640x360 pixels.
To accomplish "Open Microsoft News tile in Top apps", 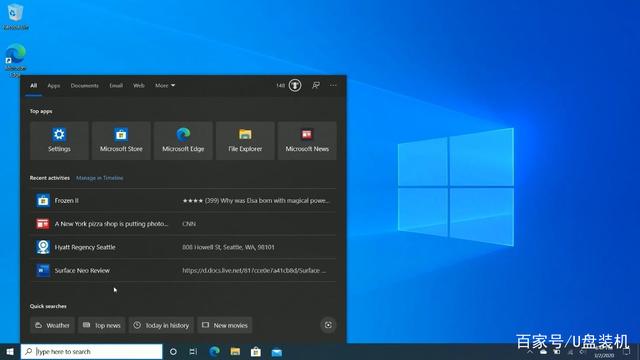I will [307, 140].
